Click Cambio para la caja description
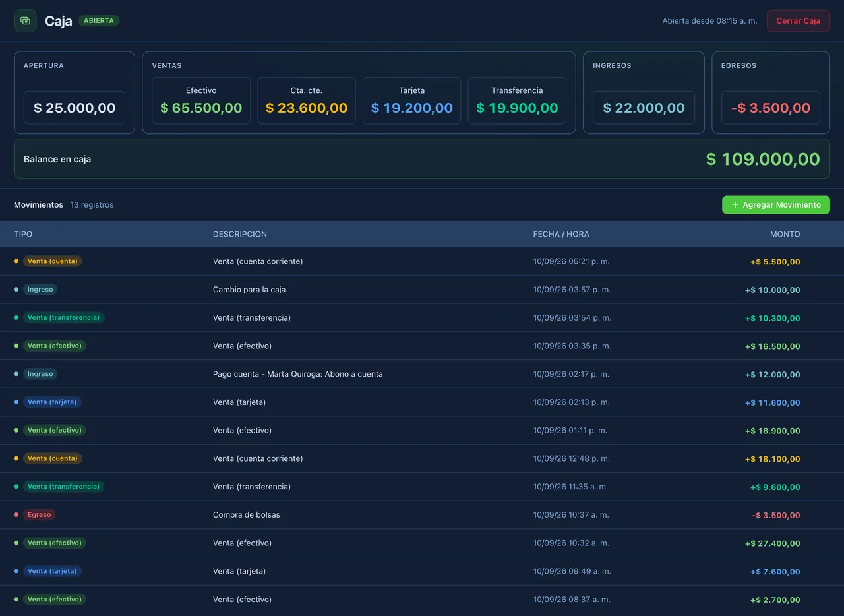The image size is (844, 616). pyautogui.click(x=249, y=290)
